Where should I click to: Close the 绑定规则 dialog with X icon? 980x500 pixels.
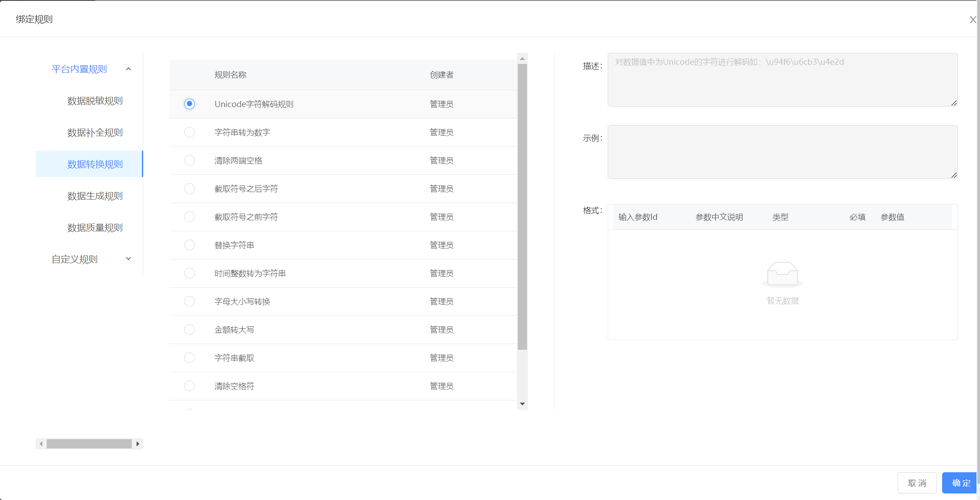click(x=973, y=20)
